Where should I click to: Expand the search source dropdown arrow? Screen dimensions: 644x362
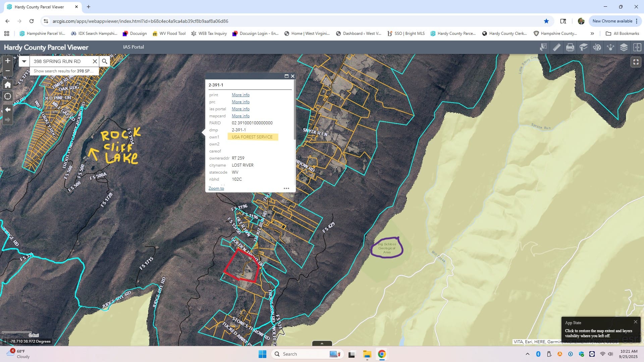pyautogui.click(x=24, y=61)
